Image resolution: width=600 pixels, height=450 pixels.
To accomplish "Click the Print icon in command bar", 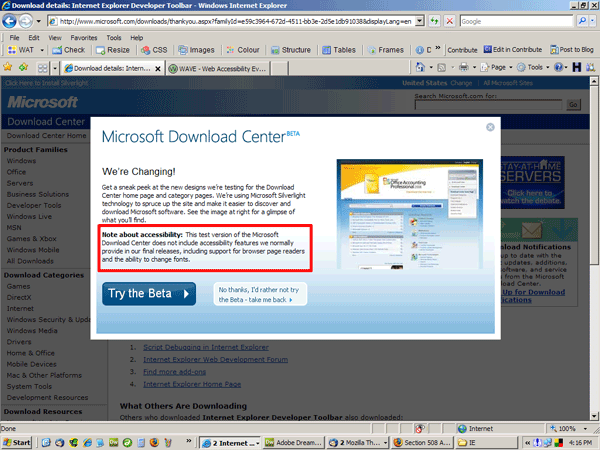I will tap(463, 68).
